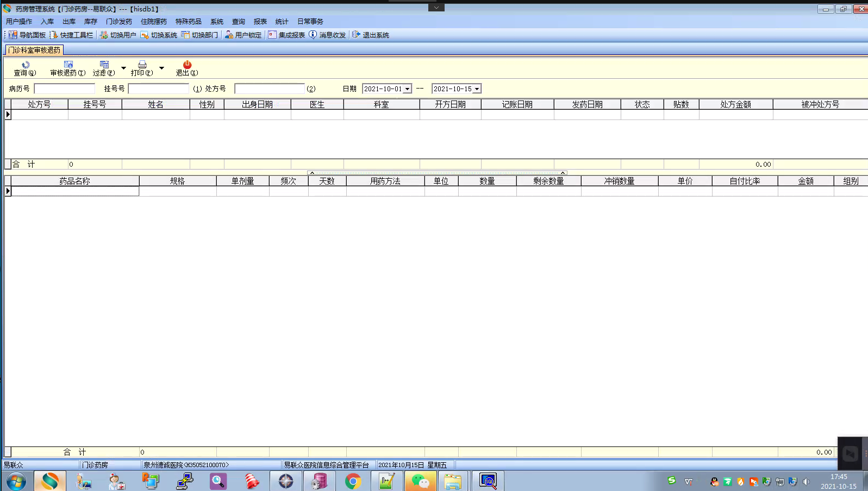Click the panel splitter up arrow on left

point(312,173)
